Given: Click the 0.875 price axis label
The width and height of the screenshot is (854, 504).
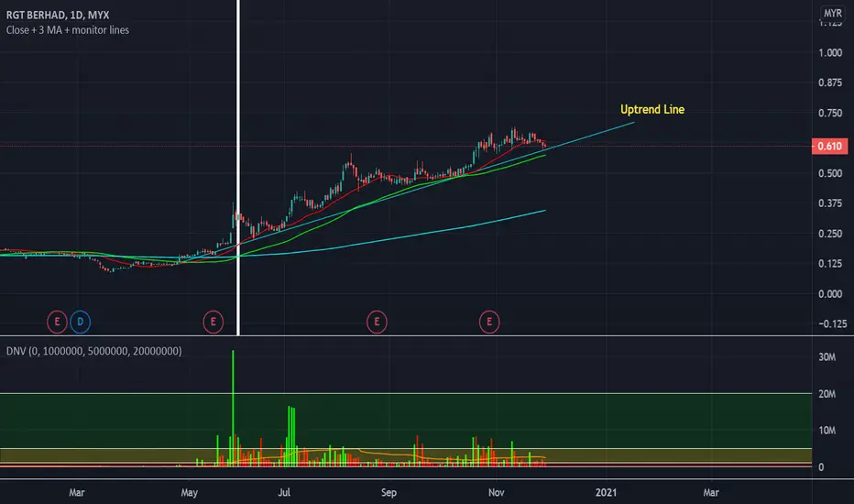Looking at the screenshot, I should click(830, 82).
